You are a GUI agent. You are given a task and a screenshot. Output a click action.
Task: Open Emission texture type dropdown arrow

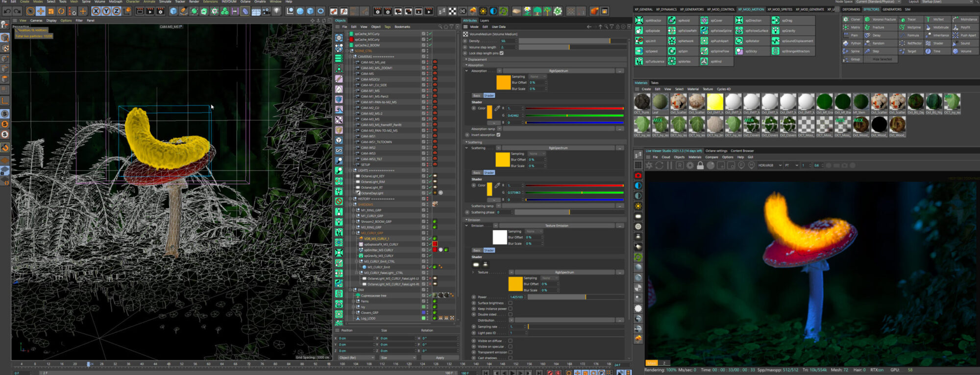point(496,226)
